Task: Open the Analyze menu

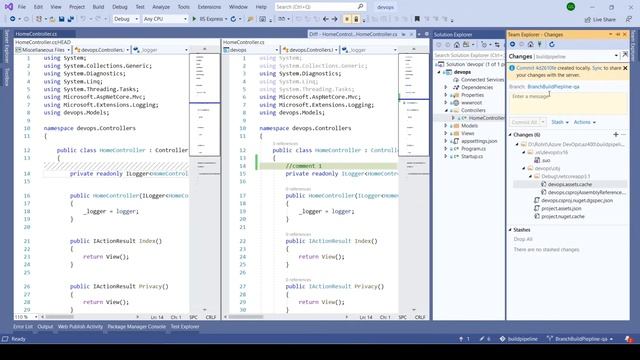Action: (x=161, y=7)
